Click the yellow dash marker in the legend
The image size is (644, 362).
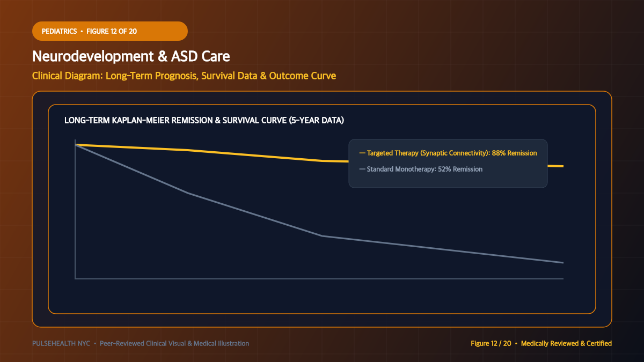point(362,153)
